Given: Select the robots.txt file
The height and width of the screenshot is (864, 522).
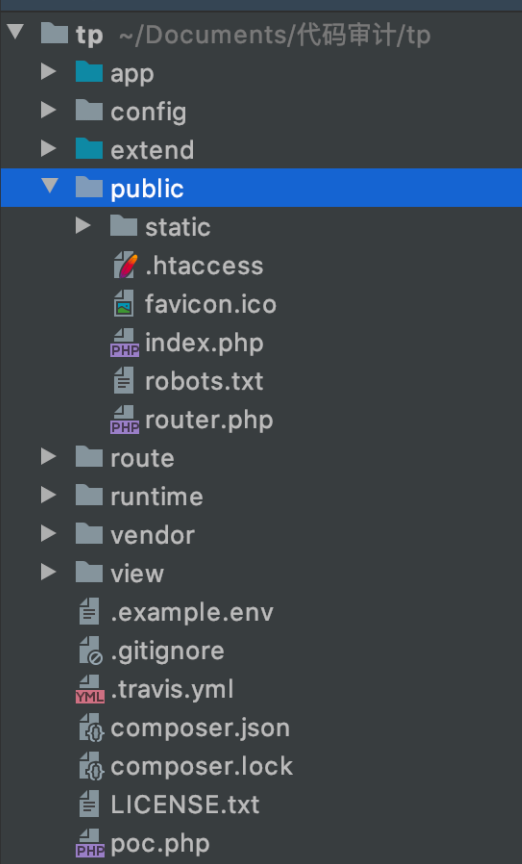Looking at the screenshot, I should [204, 381].
